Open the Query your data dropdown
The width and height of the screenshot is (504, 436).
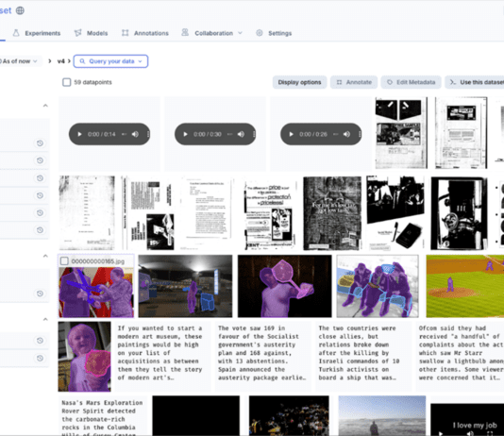110,61
